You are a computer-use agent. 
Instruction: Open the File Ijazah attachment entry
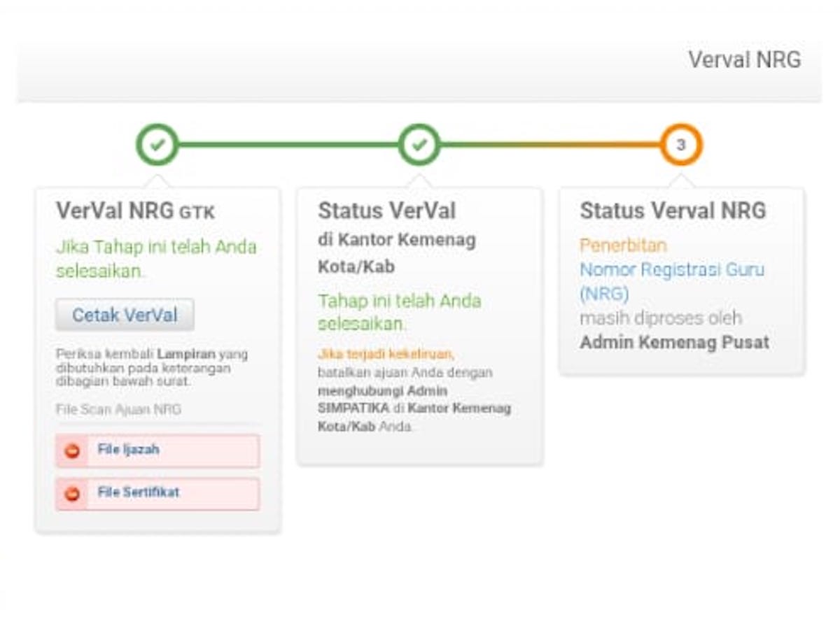[157, 450]
